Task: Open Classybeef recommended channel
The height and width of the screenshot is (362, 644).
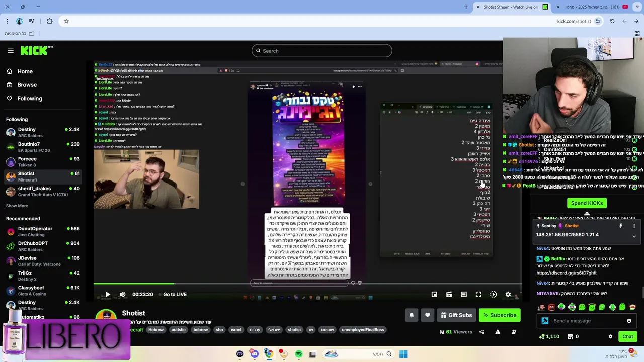Action: [43, 291]
